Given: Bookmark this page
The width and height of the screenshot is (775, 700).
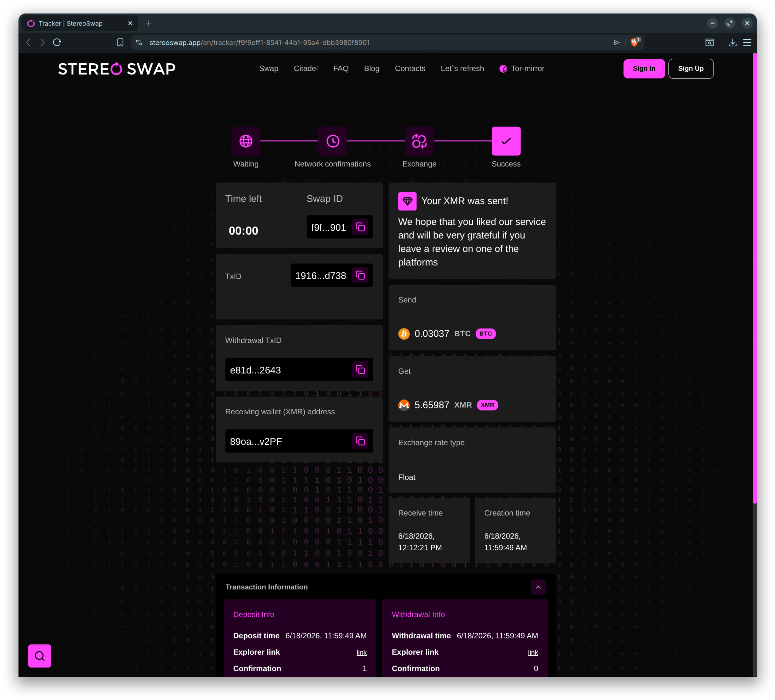Looking at the screenshot, I should coord(120,42).
